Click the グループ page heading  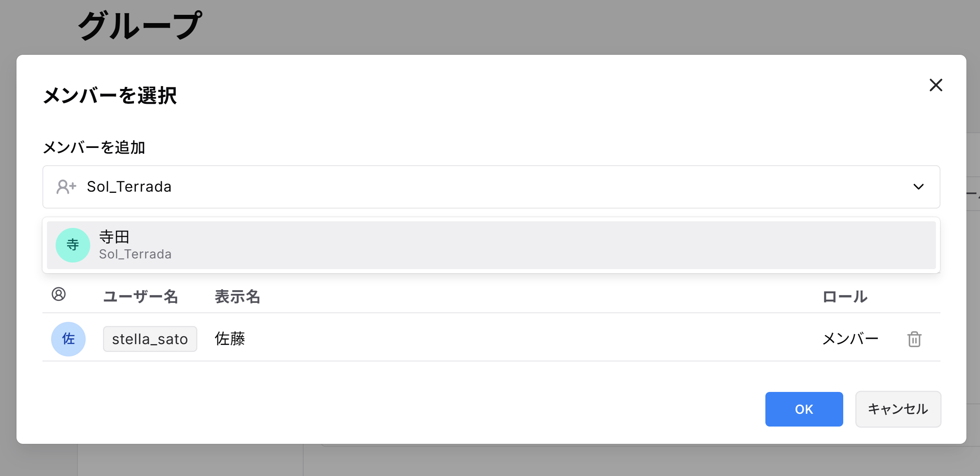(140, 26)
